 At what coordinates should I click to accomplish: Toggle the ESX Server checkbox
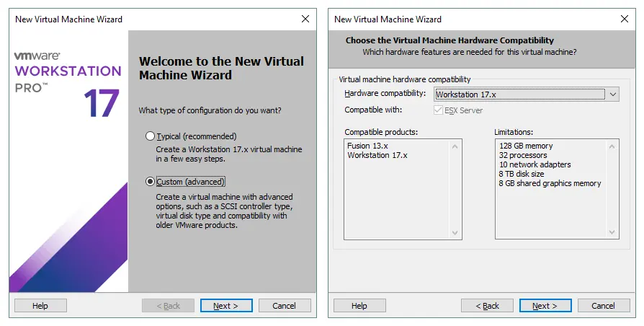439,110
